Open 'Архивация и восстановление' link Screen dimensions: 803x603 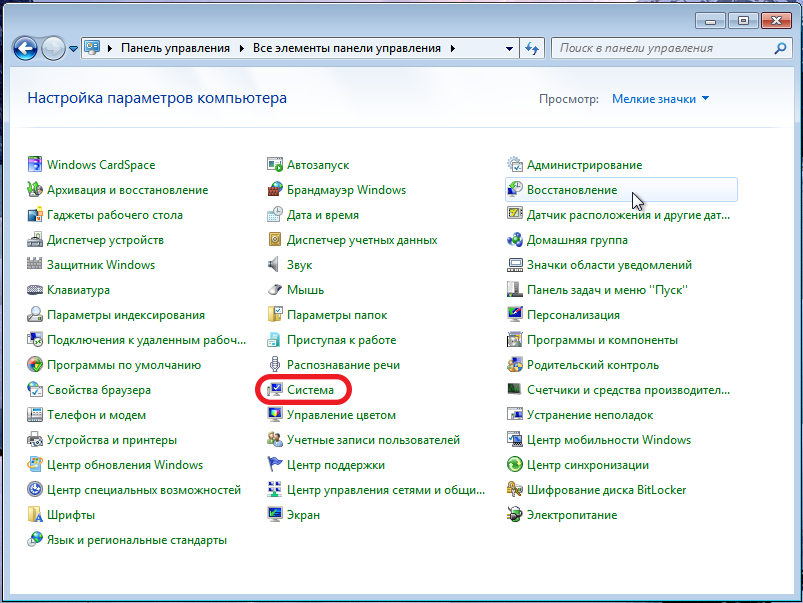point(128,190)
